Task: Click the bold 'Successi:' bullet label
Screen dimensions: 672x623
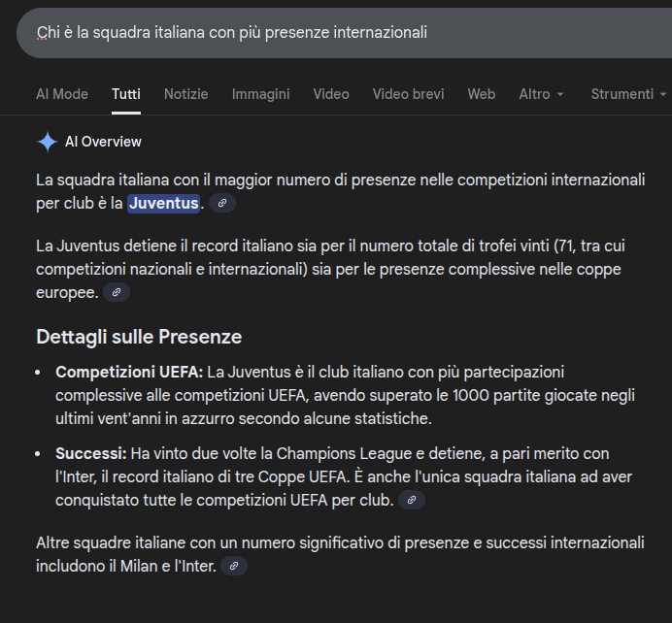Action: (91, 453)
